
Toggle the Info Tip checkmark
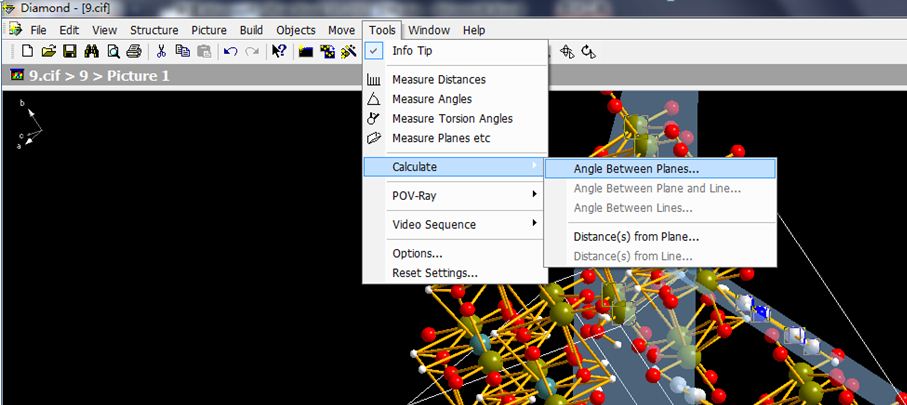pyautogui.click(x=374, y=51)
